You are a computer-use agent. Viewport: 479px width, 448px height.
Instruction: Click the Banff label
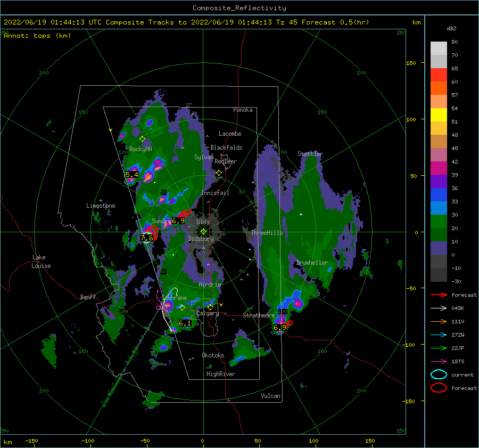coord(88,297)
